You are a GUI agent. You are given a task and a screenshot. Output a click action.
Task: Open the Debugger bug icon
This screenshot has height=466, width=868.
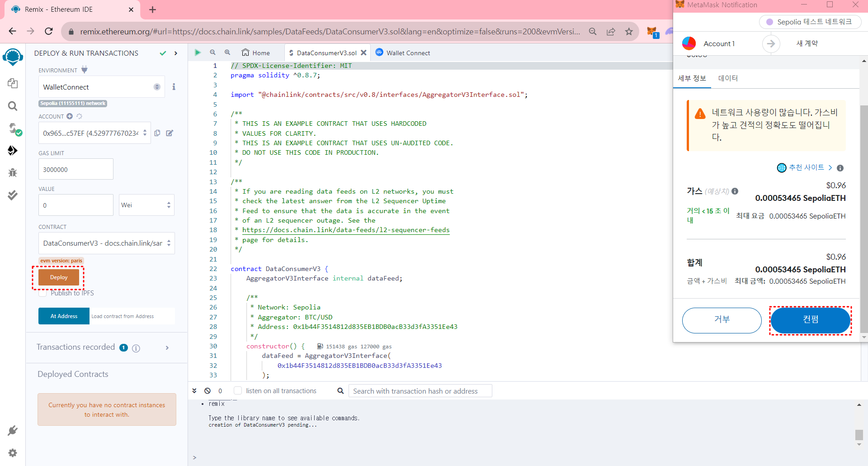(13, 172)
